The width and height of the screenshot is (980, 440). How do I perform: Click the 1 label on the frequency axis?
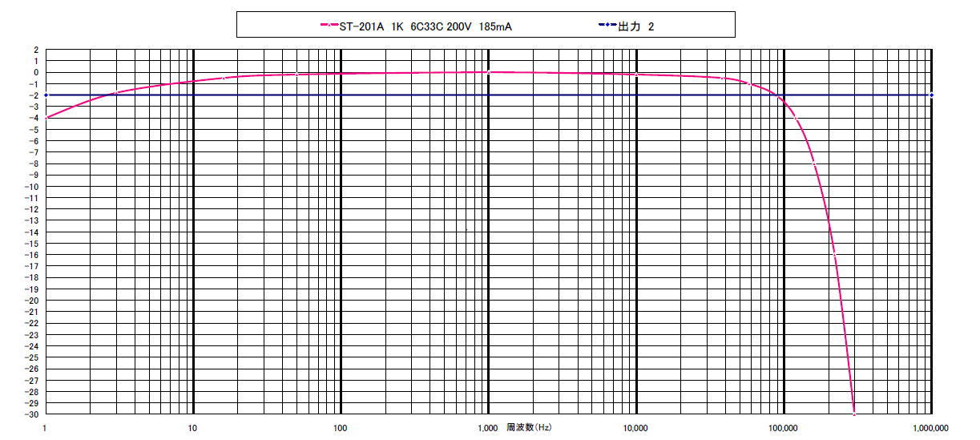[x=46, y=429]
